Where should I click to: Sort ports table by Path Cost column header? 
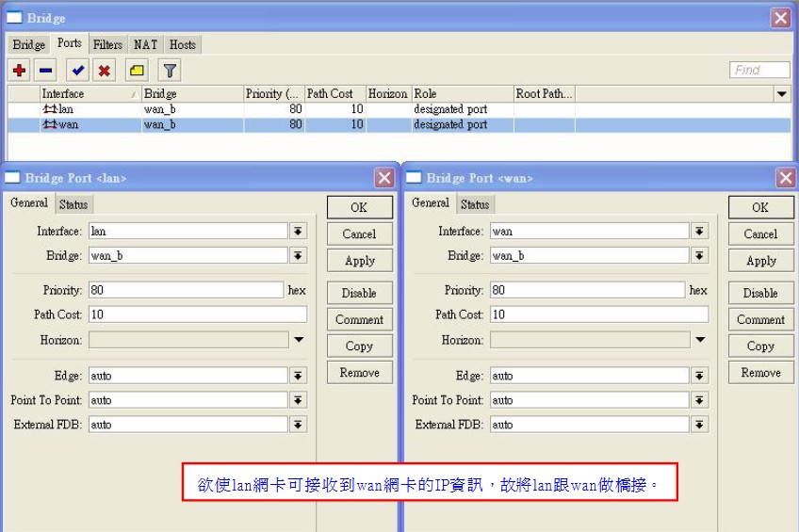(x=335, y=93)
